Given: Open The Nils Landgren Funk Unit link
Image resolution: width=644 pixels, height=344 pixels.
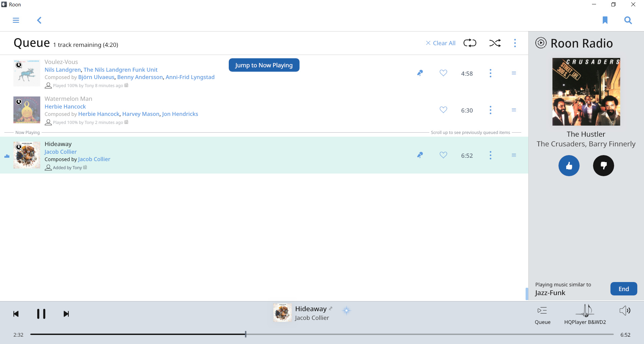Looking at the screenshot, I should (x=120, y=70).
